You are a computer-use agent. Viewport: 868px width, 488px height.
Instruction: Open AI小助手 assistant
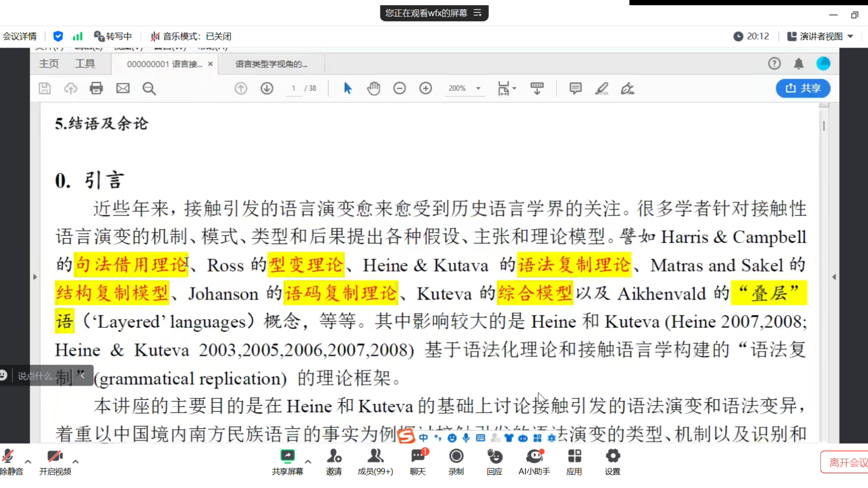click(x=534, y=462)
